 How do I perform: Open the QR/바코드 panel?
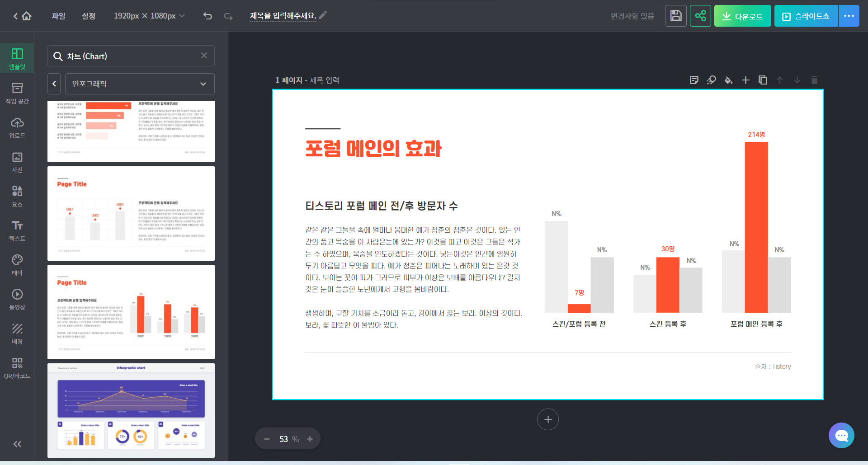click(x=17, y=368)
